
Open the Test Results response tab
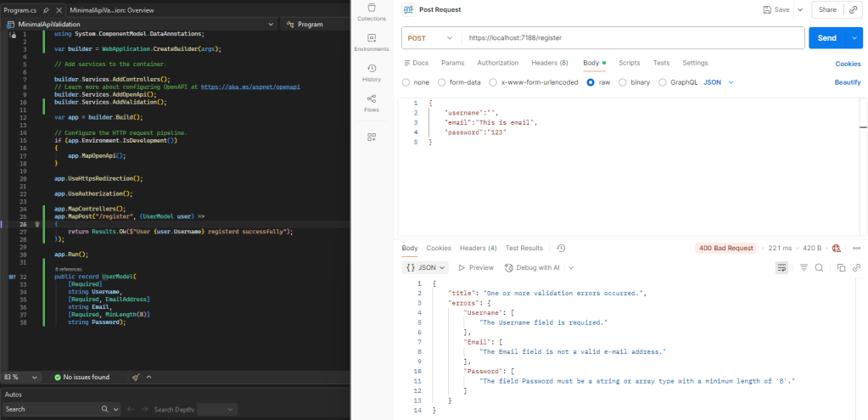pyautogui.click(x=524, y=248)
